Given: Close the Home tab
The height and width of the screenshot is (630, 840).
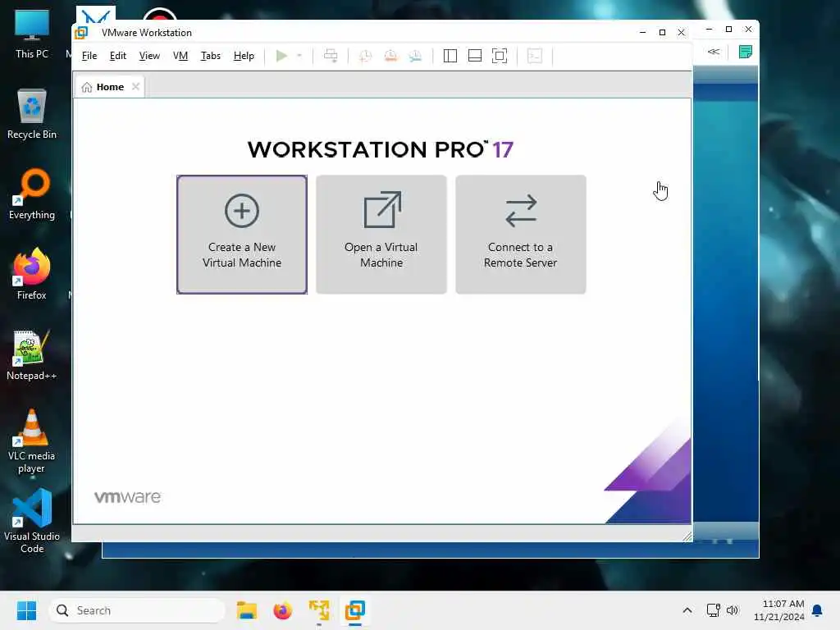Looking at the screenshot, I should pos(135,86).
